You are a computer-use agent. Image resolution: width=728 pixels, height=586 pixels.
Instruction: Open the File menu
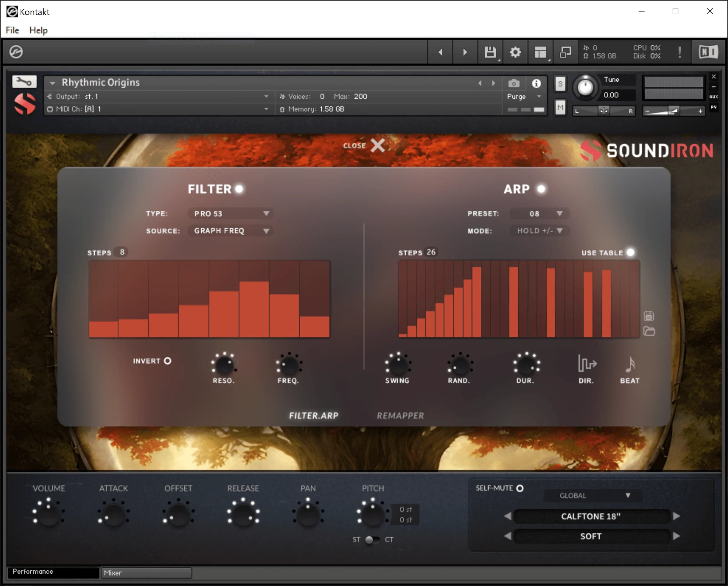[12, 30]
